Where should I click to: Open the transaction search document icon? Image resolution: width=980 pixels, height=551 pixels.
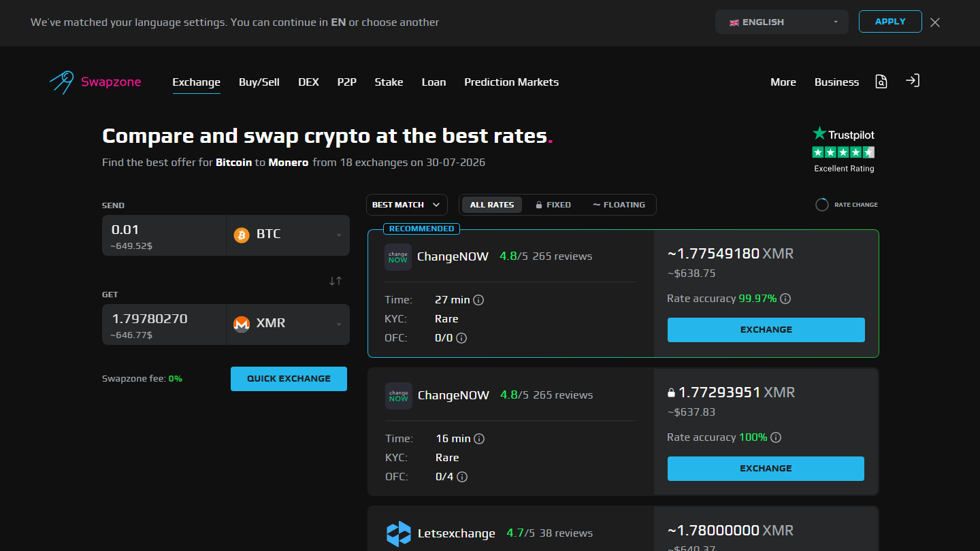pyautogui.click(x=881, y=82)
